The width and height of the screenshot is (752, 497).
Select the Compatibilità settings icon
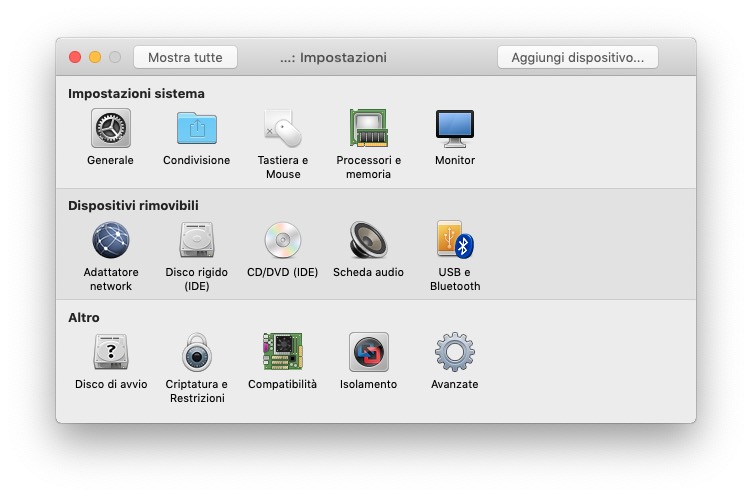click(x=283, y=353)
